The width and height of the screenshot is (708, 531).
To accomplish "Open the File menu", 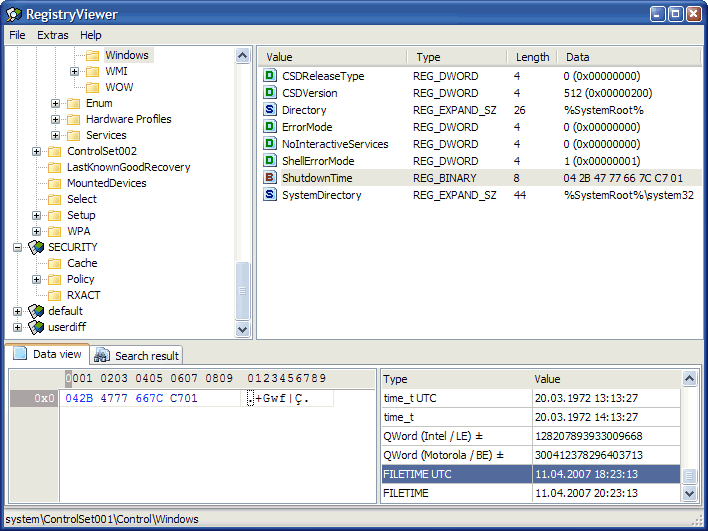I will 17,35.
